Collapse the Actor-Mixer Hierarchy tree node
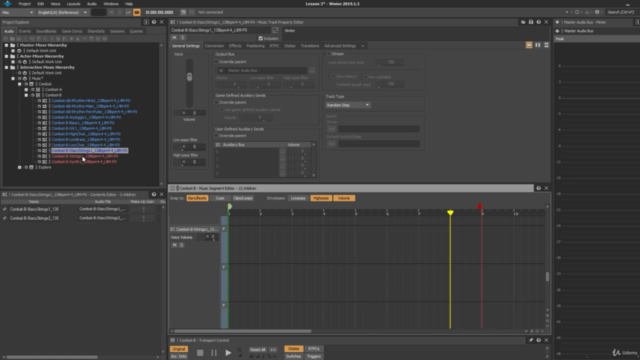640x360 pixels. click(x=6, y=56)
